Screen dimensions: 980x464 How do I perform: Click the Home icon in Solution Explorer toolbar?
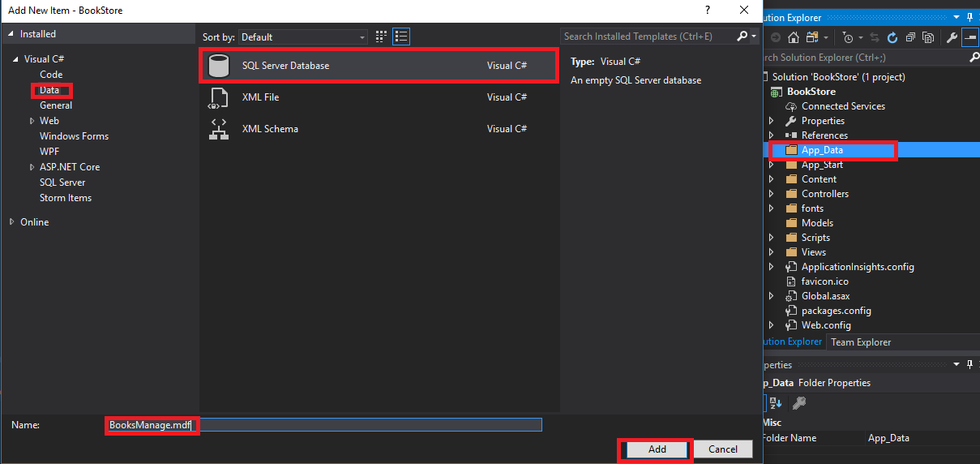(x=794, y=37)
